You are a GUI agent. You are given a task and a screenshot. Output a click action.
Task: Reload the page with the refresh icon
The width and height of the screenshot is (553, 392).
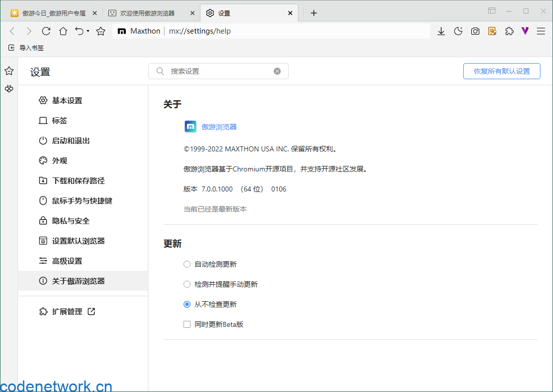click(47, 31)
